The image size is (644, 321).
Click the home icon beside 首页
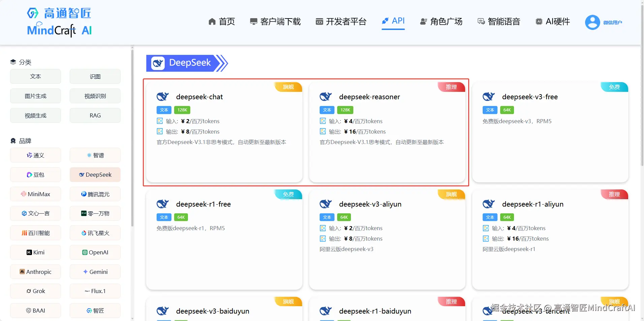pyautogui.click(x=212, y=22)
